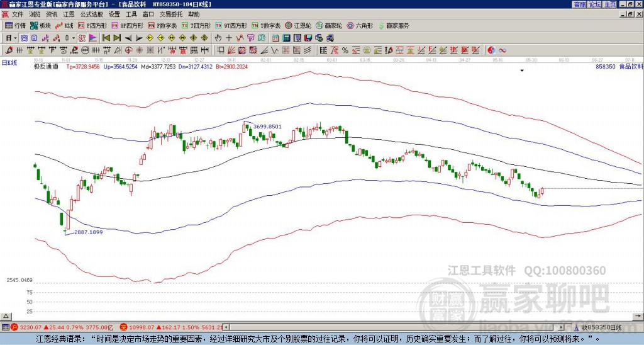Open the 六角形 hexagon tool
The height and width of the screenshot is (345, 644).
pyautogui.click(x=360, y=25)
